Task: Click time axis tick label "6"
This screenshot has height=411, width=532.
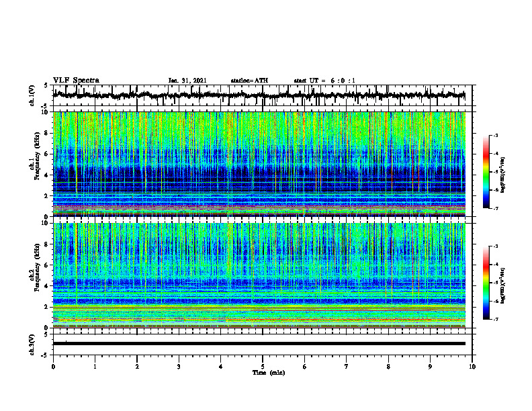Action: [305, 367]
